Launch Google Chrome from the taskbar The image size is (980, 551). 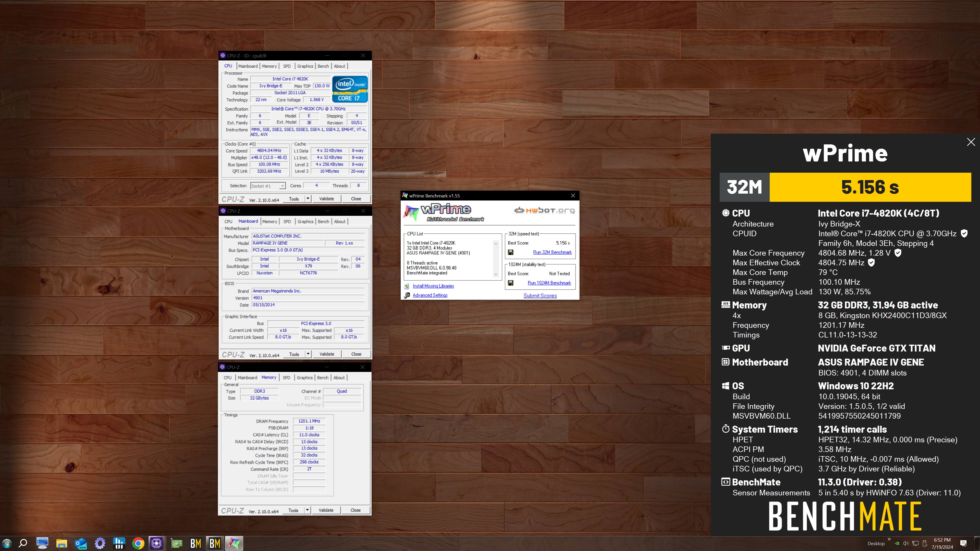138,543
